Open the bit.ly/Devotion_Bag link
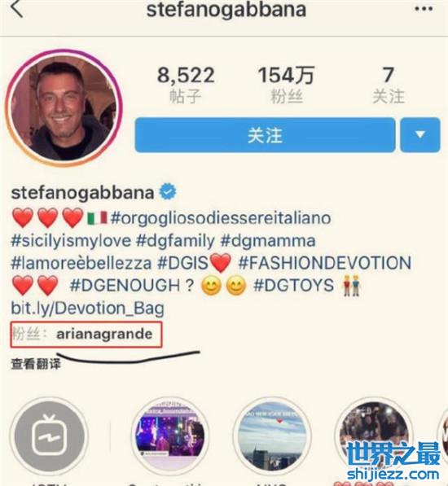The height and width of the screenshot is (486, 448). pos(88,308)
